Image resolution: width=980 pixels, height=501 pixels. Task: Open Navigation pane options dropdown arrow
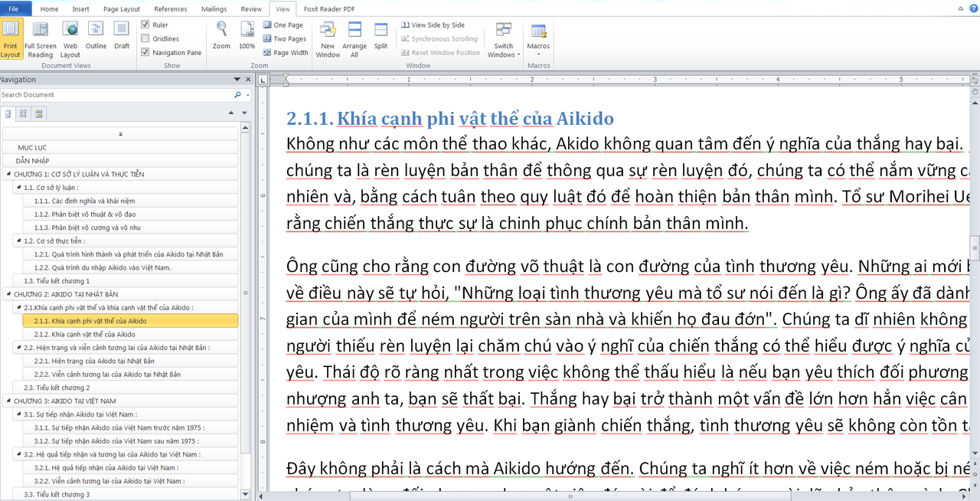(x=237, y=79)
